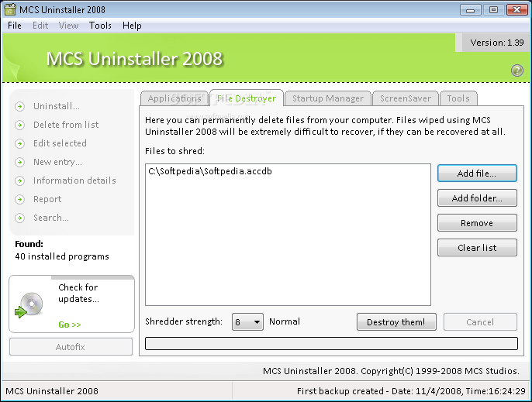
Task: Click the New entry... sidebar link
Action: tap(57, 163)
